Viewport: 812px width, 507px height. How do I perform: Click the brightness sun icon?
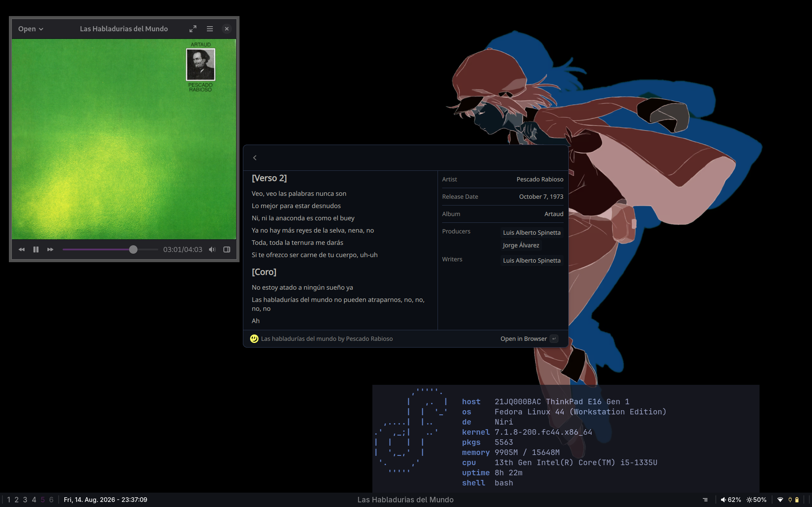click(749, 500)
